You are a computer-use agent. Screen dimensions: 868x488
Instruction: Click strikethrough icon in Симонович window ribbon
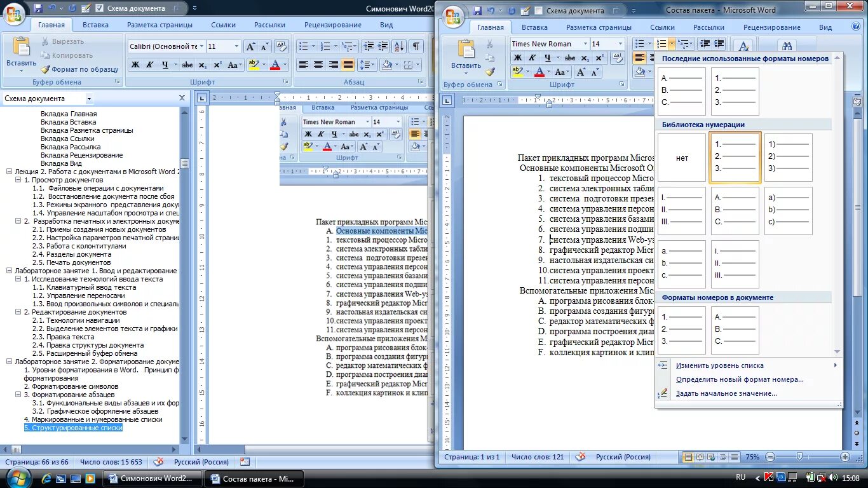click(x=187, y=65)
